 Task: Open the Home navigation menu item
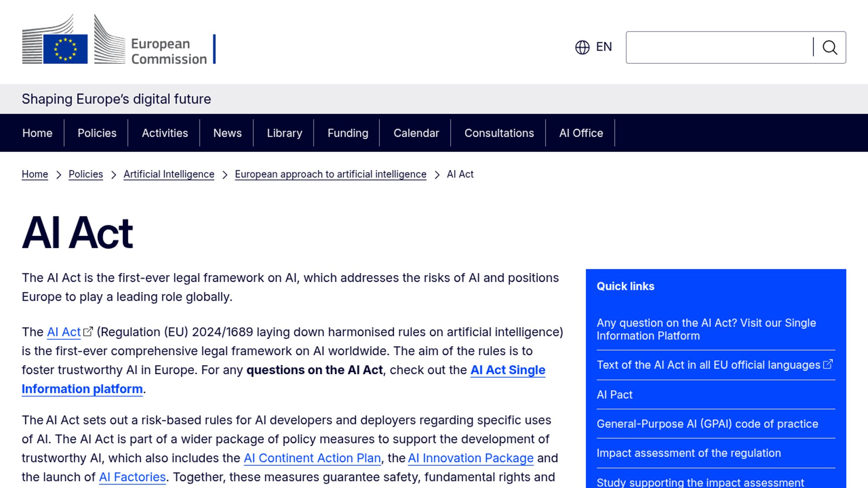pyautogui.click(x=38, y=133)
